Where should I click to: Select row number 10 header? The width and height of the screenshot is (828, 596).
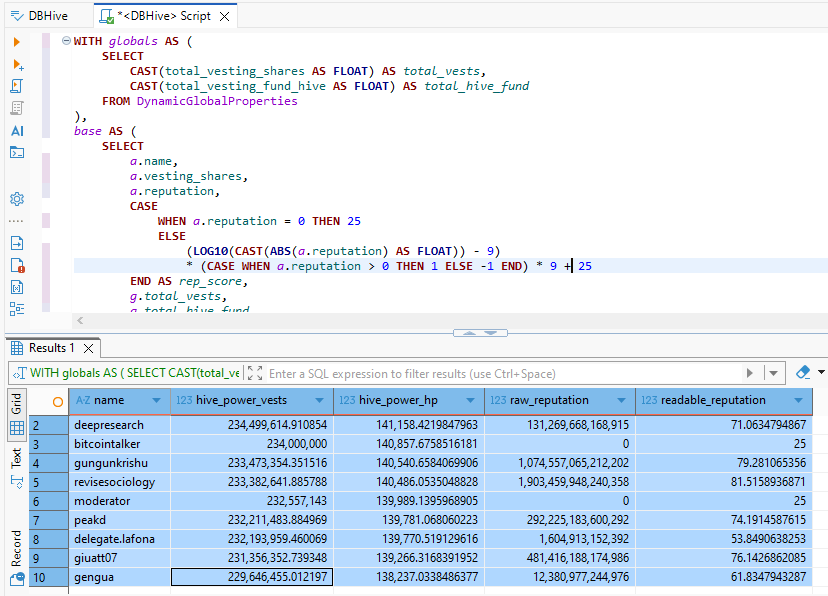(49, 578)
